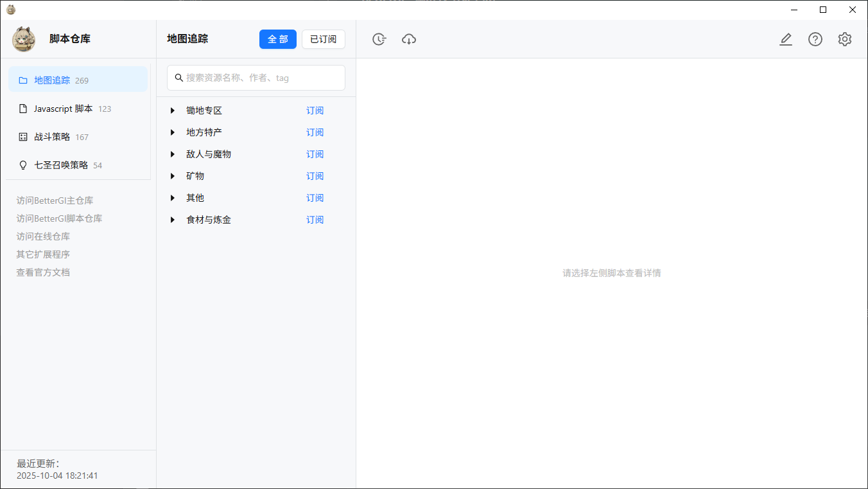Expand the 锄地专区 tree node
The image size is (868, 489).
point(173,111)
